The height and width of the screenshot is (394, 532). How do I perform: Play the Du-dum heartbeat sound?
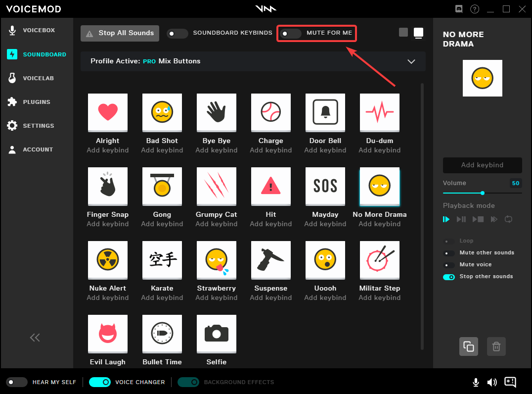click(380, 112)
